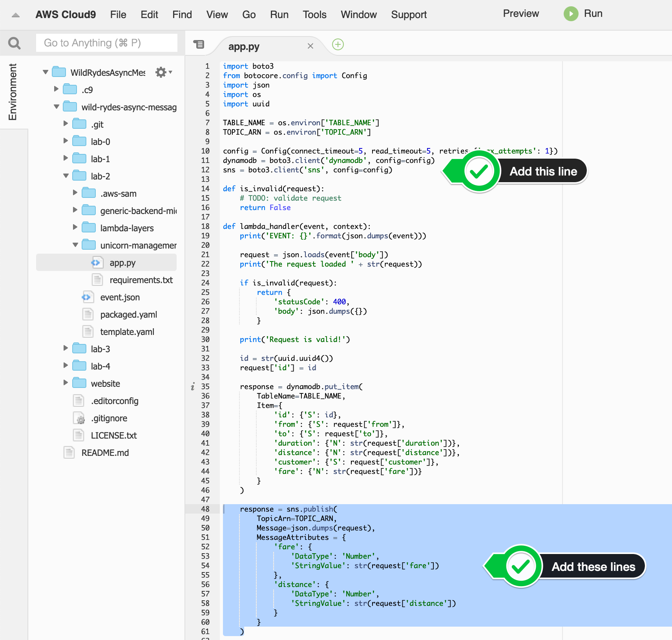Click the Preview button

coord(521,14)
